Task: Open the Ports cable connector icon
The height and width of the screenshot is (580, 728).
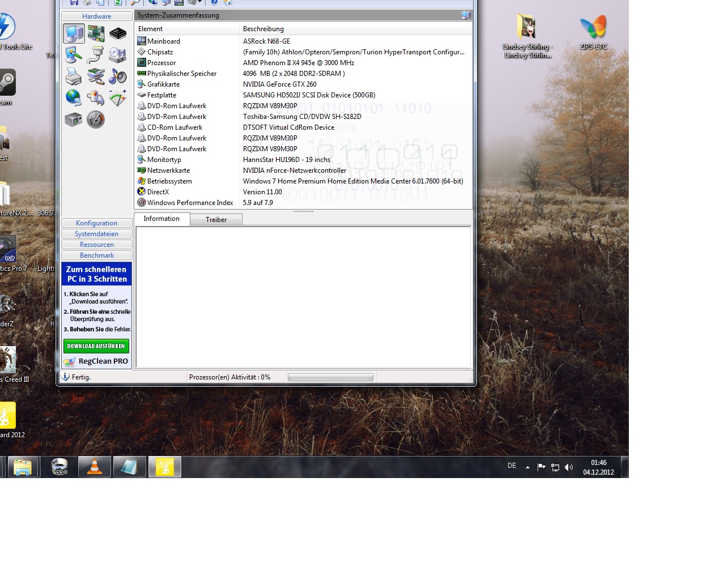Action: (x=96, y=55)
